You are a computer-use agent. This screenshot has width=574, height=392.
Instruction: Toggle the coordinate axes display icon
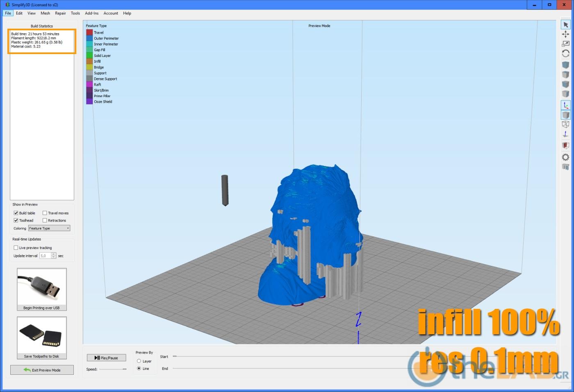pyautogui.click(x=565, y=105)
